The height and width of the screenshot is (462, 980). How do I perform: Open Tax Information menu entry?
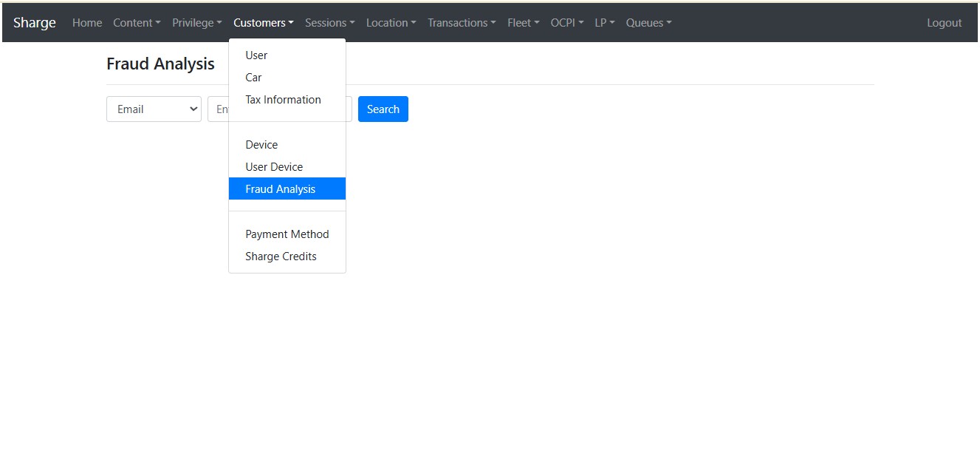pyautogui.click(x=283, y=100)
